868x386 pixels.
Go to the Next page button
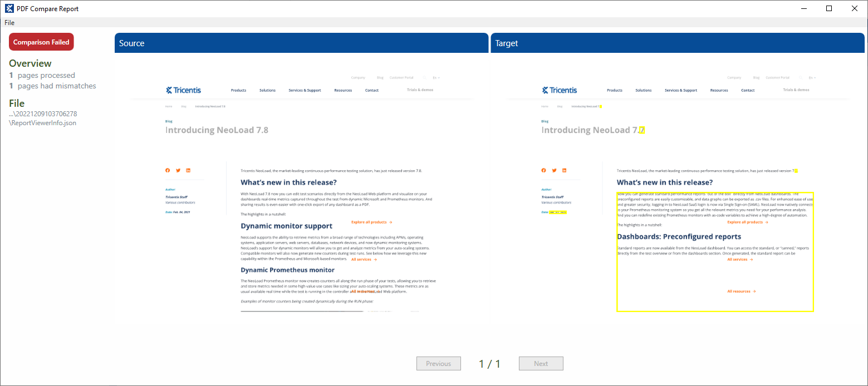[541, 364]
